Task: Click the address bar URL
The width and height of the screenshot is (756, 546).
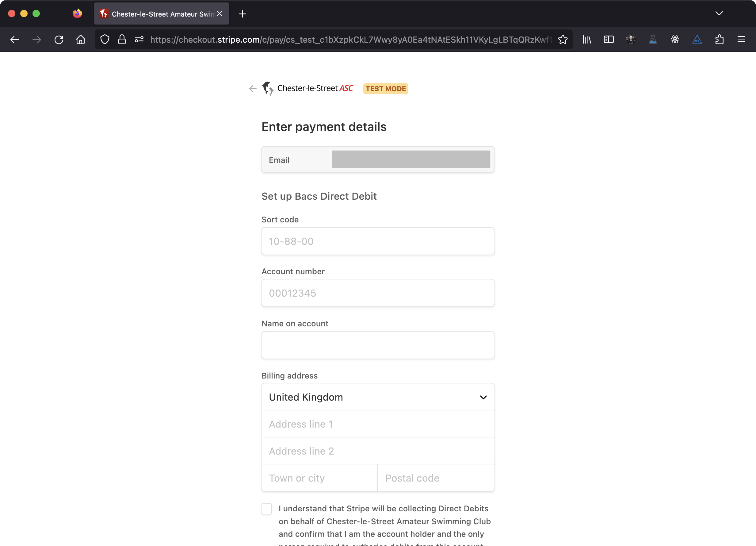Action: tap(351, 40)
